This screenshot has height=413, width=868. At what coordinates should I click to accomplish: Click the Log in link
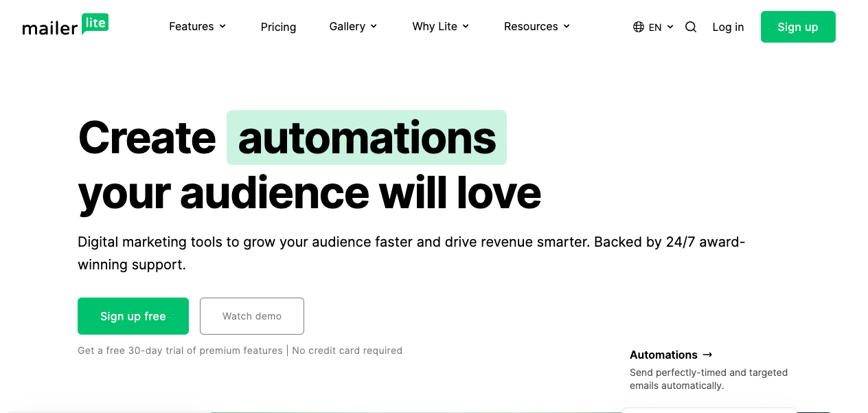(728, 27)
